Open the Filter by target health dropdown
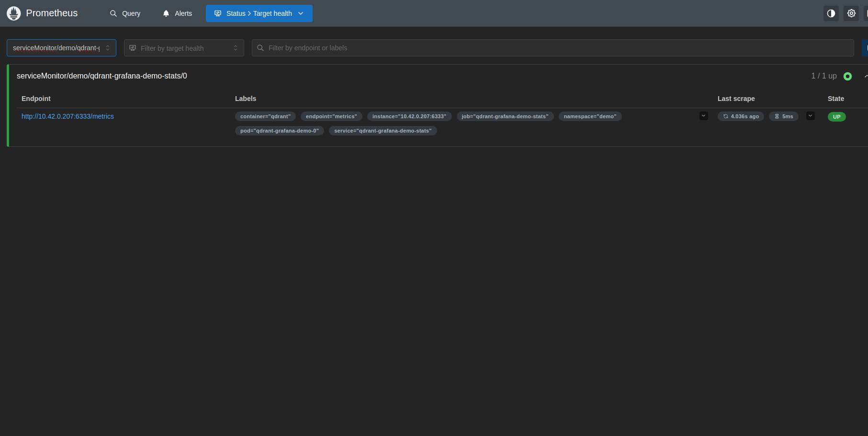Viewport: 868px width, 436px height. click(184, 48)
